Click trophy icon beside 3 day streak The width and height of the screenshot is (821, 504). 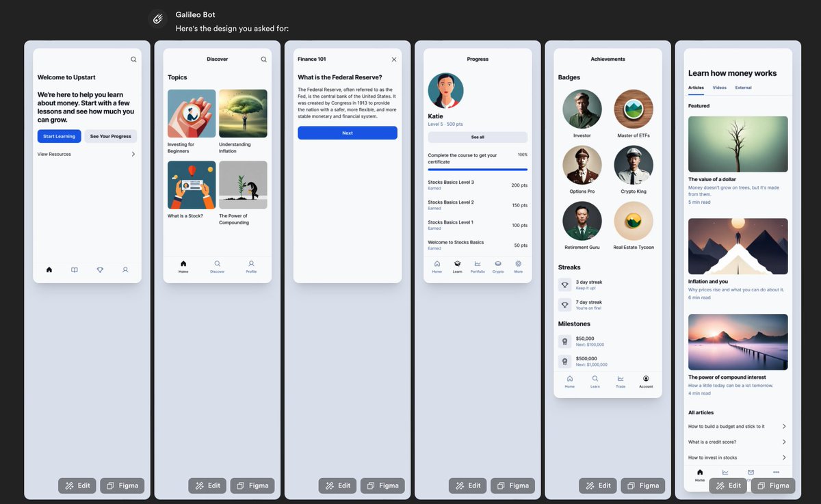[564, 284]
